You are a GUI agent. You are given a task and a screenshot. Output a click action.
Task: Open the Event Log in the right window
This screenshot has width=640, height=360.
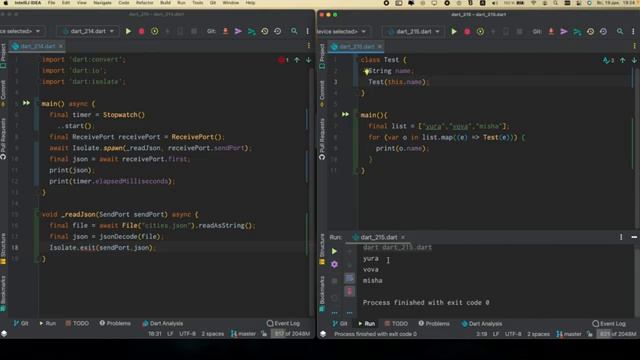(x=609, y=324)
